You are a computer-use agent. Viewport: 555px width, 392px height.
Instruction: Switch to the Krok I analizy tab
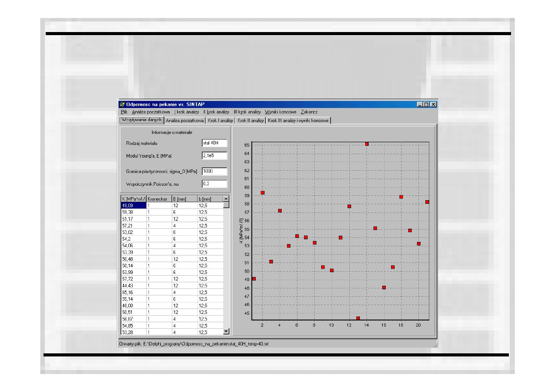coord(220,120)
